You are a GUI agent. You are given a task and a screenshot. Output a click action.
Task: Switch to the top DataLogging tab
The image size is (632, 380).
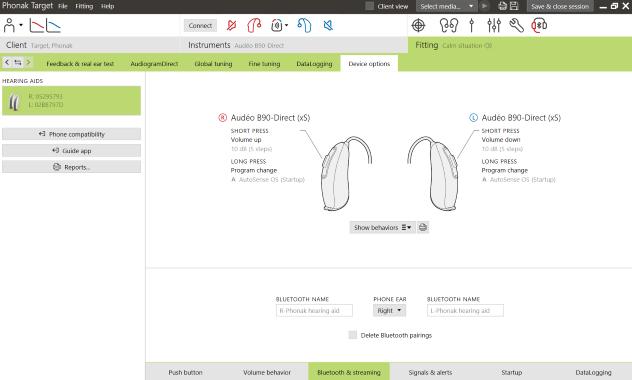pos(314,64)
